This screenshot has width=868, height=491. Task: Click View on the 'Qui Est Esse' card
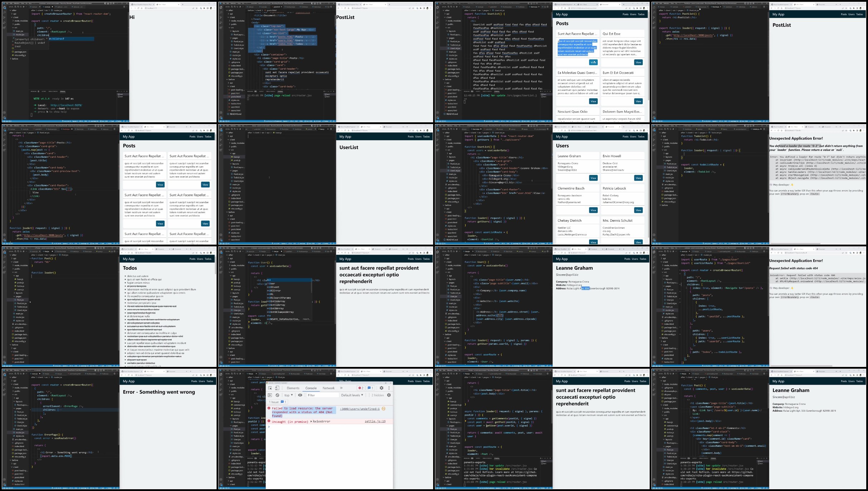638,62
